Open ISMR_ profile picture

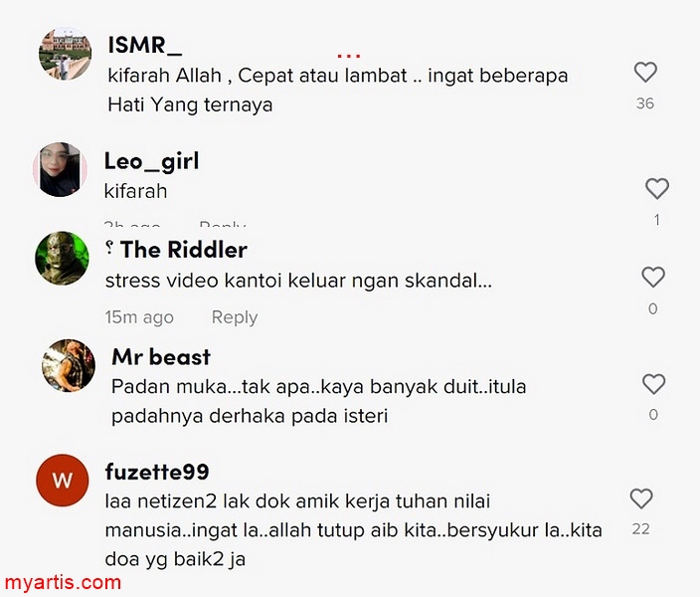click(x=66, y=54)
